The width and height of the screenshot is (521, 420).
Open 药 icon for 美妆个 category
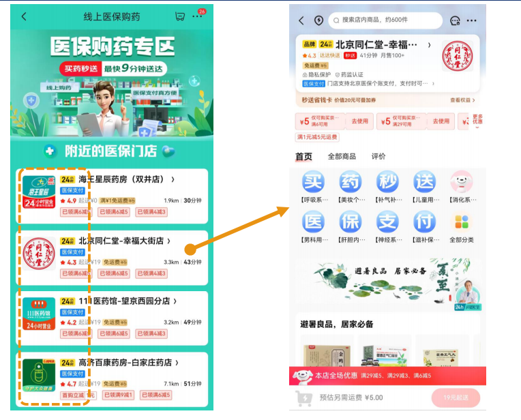pyautogui.click(x=351, y=182)
